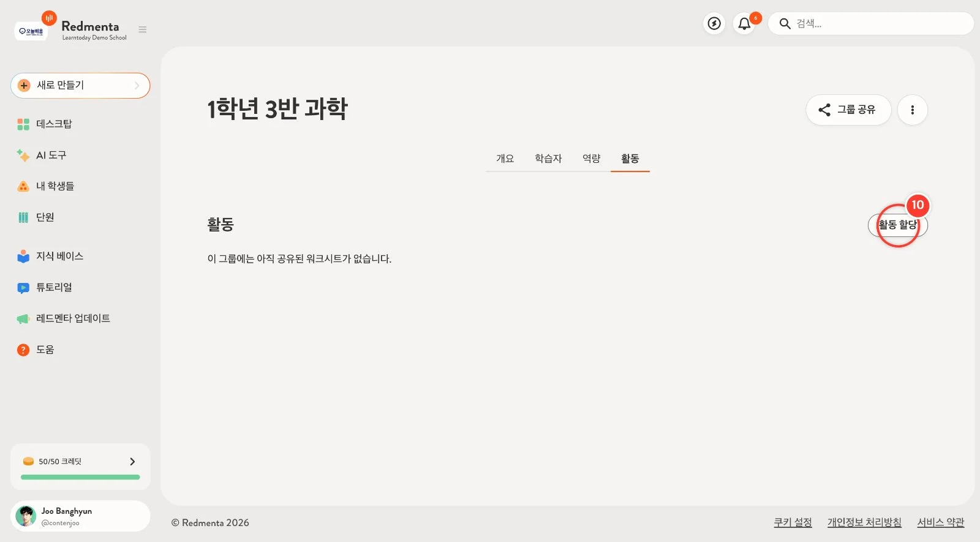Image resolution: width=980 pixels, height=542 pixels.
Task: Open 지식 베이스 in the sidebar
Action: pyautogui.click(x=59, y=255)
